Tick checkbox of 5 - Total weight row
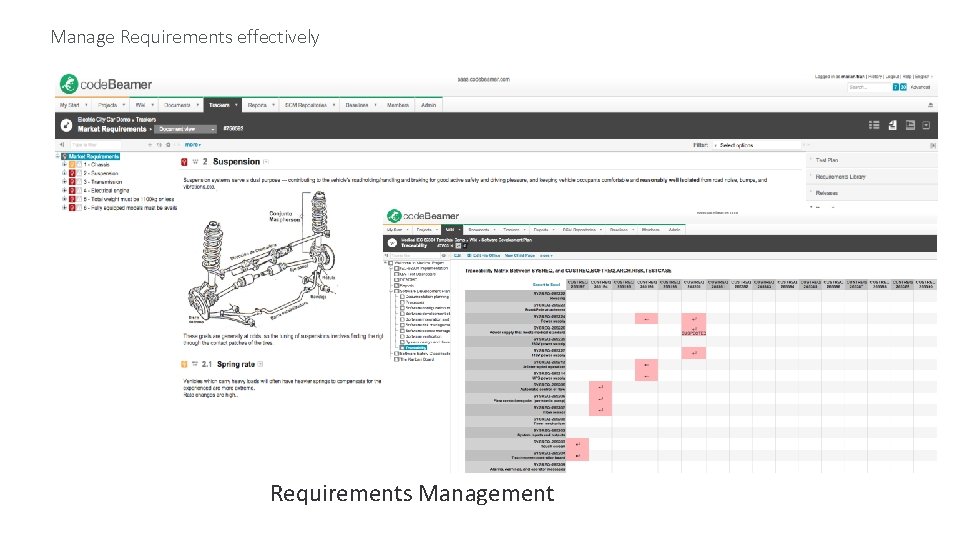 tap(79, 199)
